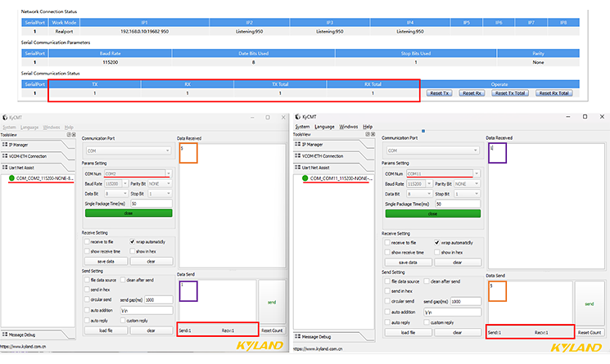Image resolution: width=610 pixels, height=364 pixels.
Task: Open the System menu in the right KyCMT window
Action: (x=302, y=127)
